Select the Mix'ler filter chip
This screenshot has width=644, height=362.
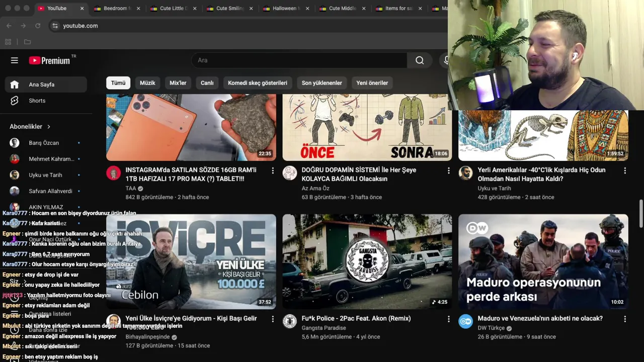click(x=178, y=83)
